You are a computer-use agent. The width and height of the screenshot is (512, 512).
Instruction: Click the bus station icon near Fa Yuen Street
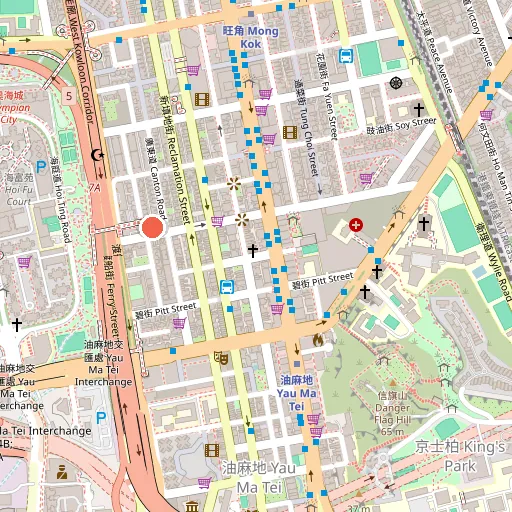[x=346, y=56]
